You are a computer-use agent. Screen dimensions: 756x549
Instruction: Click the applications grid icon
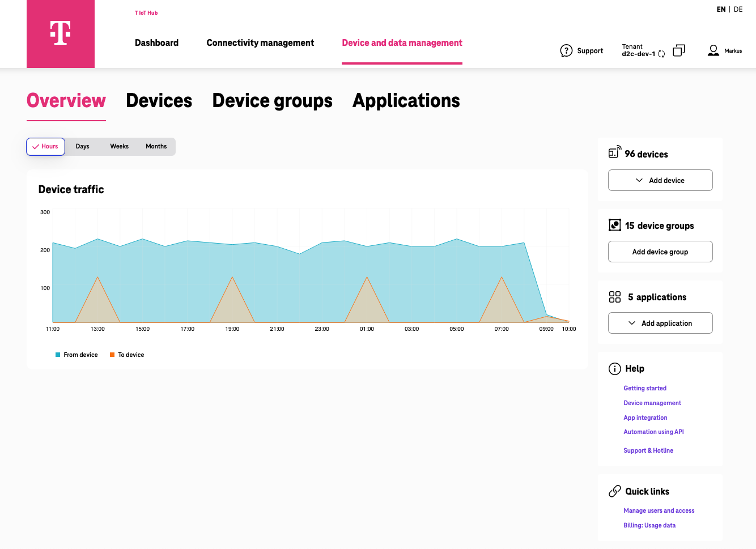tap(615, 297)
